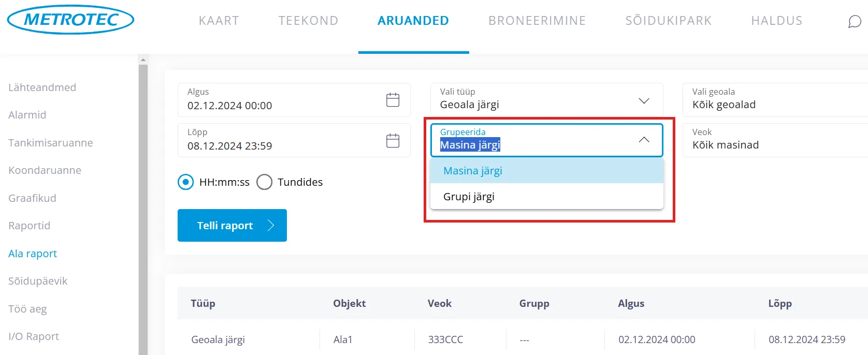Expand the Vali tüüp dropdown

(x=644, y=100)
